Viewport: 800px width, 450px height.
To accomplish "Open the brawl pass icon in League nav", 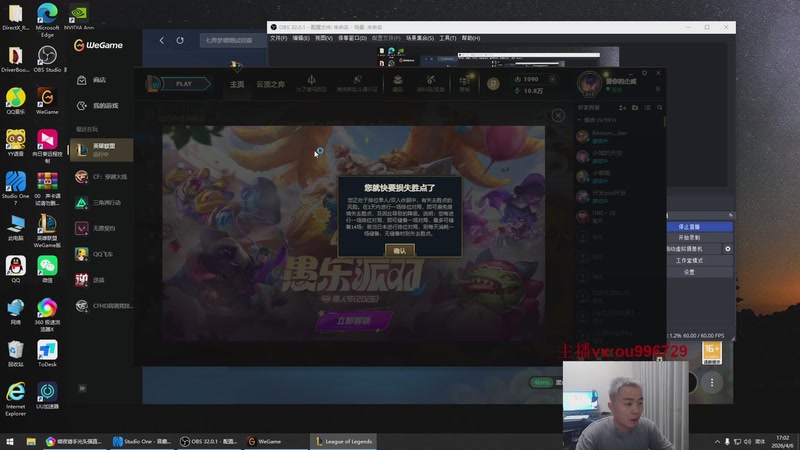I will pos(357,83).
